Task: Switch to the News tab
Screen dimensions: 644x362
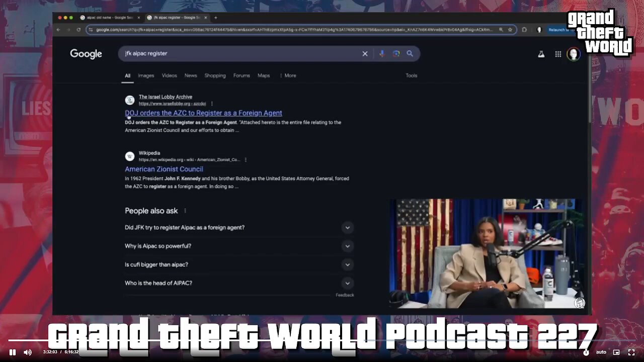Action: pos(191,75)
